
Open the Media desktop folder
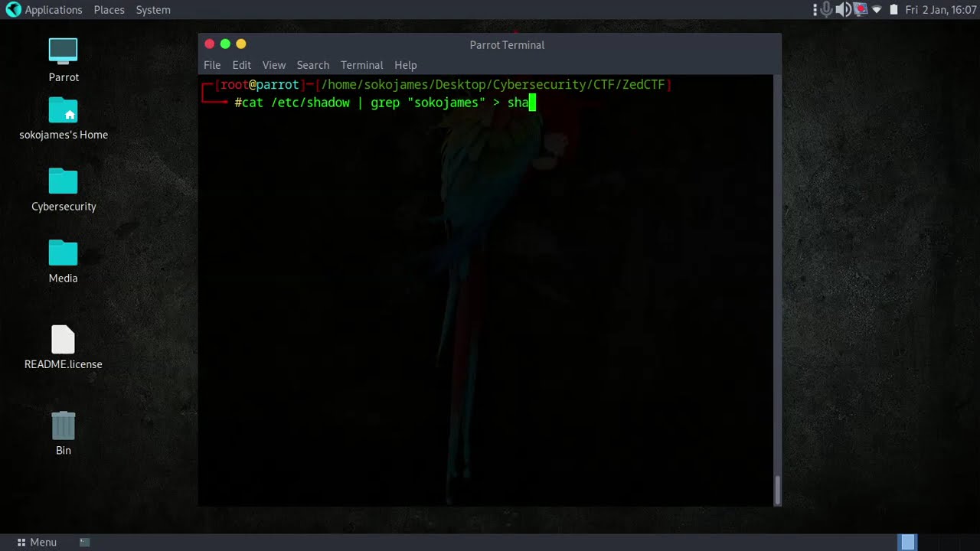tap(64, 253)
